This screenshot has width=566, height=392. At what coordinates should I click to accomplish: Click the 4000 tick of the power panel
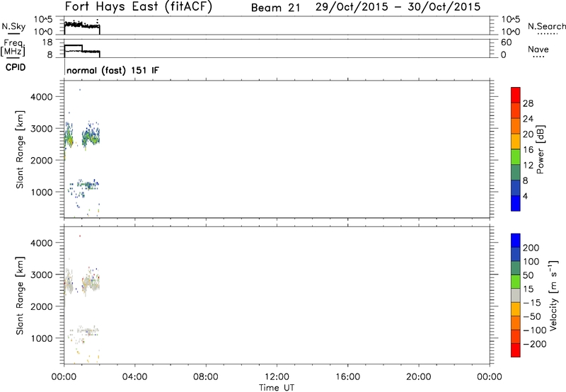[x=42, y=97]
